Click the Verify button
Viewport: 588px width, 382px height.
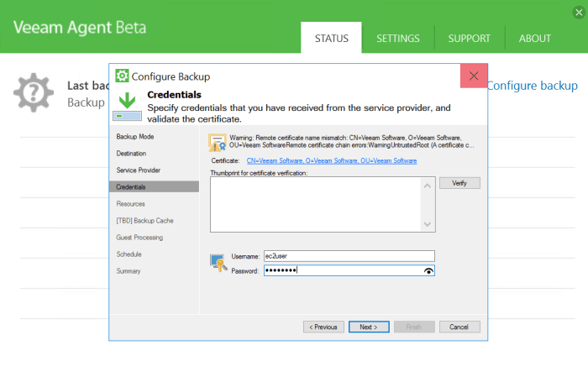[459, 183]
